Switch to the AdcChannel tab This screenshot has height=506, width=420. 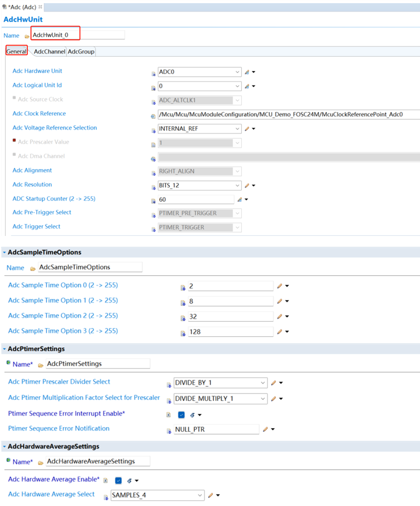[49, 51]
